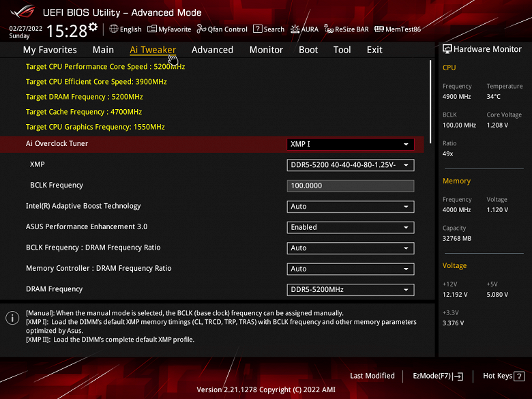Click the CPU Temperature 34°C value
The width and height of the screenshot is (532, 399).
[x=493, y=97]
